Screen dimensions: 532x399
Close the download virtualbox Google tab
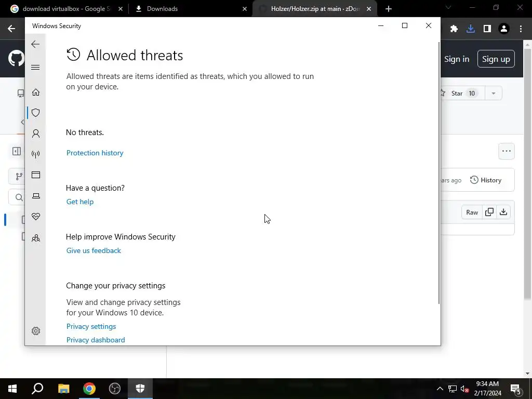(x=121, y=9)
